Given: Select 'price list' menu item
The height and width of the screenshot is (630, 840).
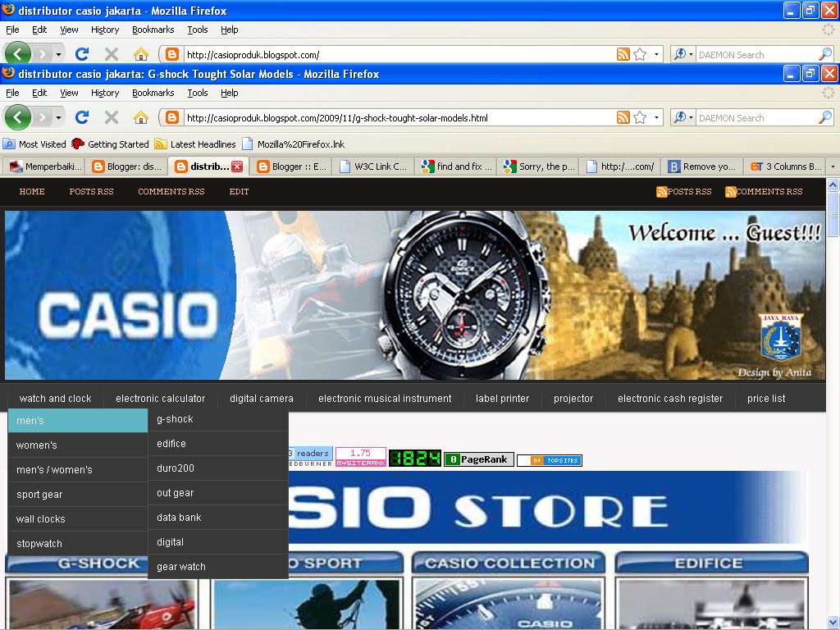Looking at the screenshot, I should pos(766,399).
